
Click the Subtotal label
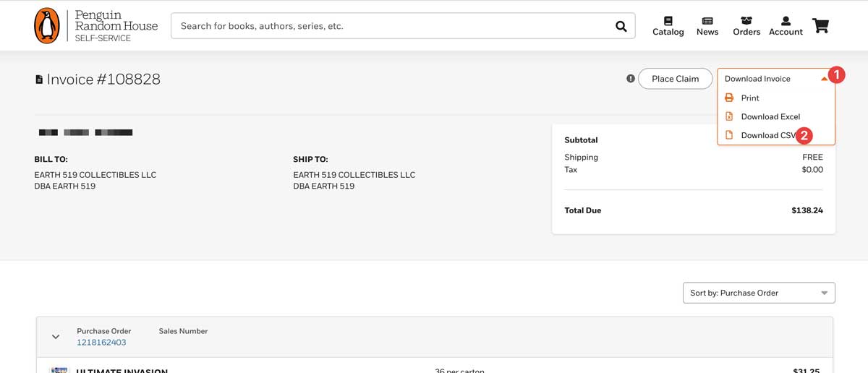pyautogui.click(x=581, y=140)
